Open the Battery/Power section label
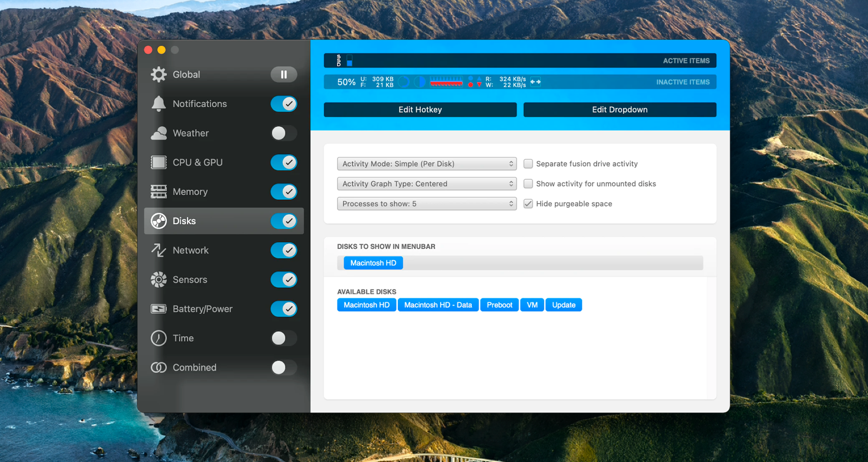 point(203,309)
